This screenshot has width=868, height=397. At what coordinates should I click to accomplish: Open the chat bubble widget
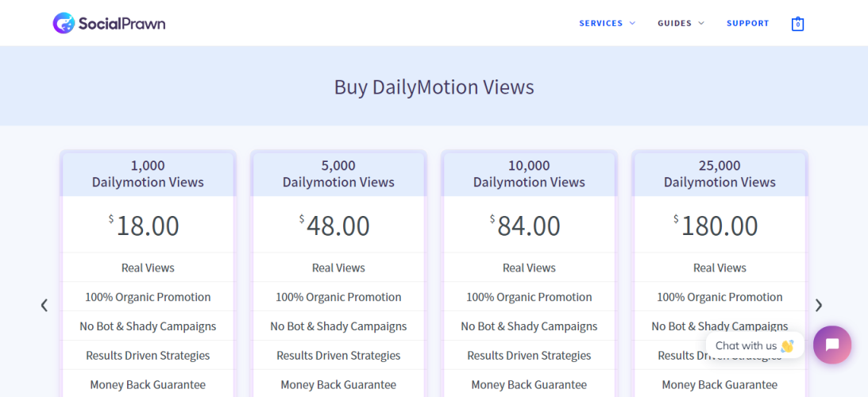[x=831, y=345]
